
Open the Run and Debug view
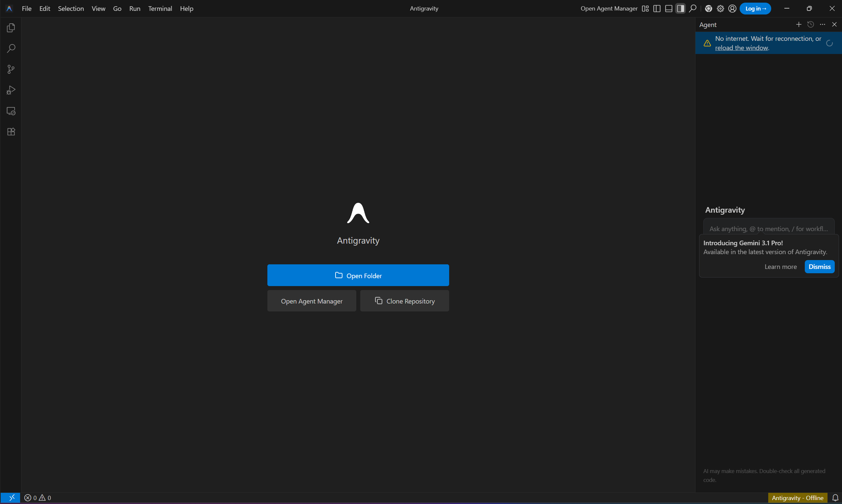coord(11,90)
